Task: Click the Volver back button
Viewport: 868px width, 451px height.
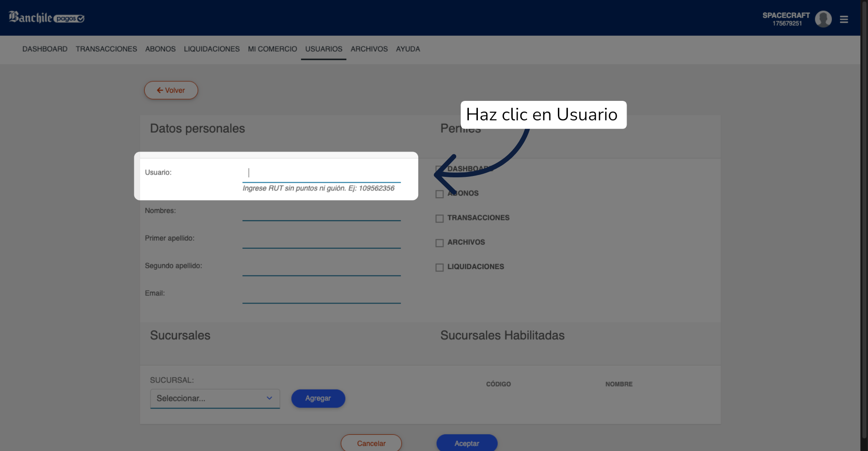Action: coord(171,90)
